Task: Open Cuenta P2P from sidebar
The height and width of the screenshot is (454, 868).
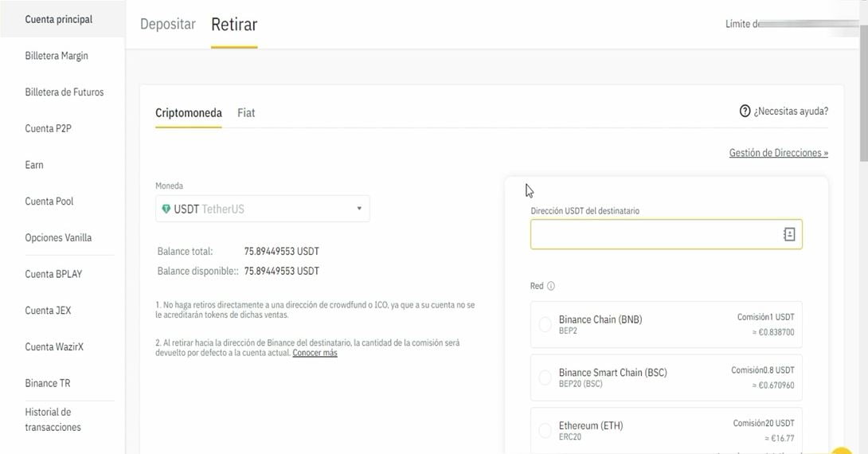Action: coord(49,128)
